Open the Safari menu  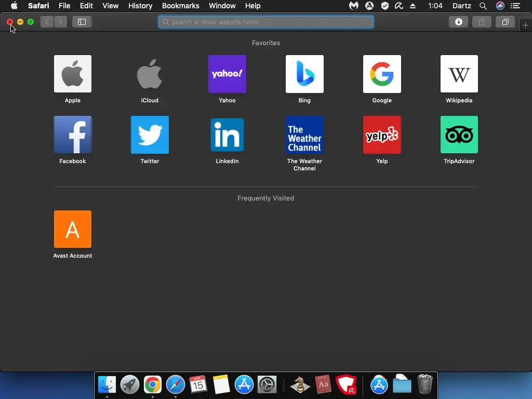tap(38, 6)
